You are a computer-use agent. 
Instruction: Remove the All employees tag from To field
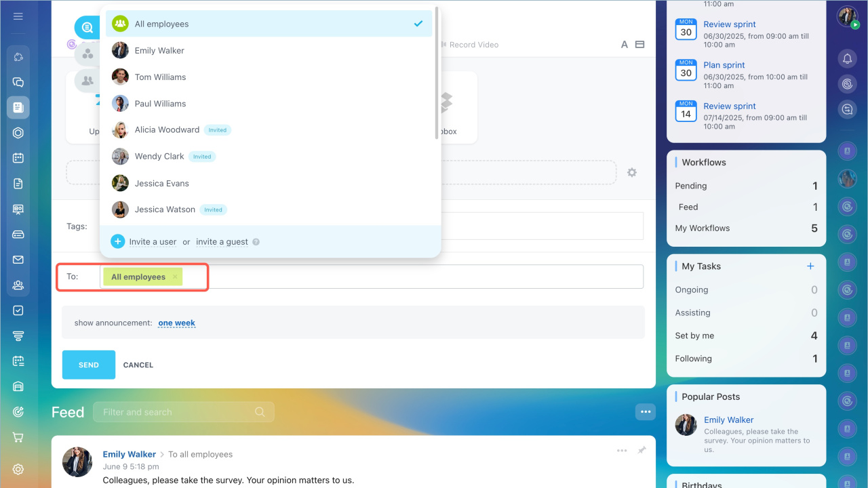[175, 277]
